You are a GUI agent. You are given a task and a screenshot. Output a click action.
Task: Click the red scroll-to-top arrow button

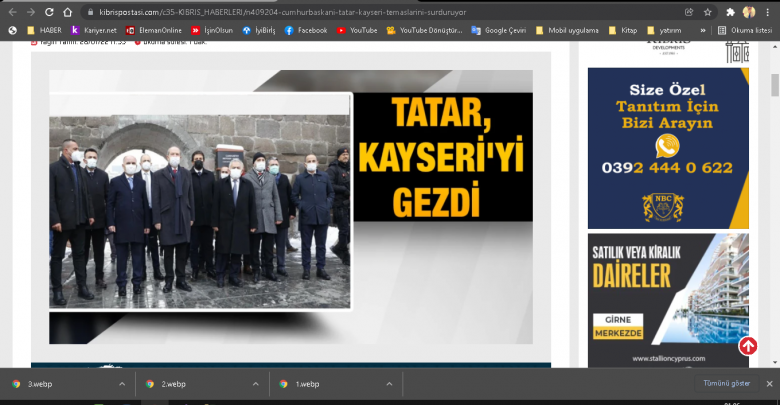click(x=748, y=346)
